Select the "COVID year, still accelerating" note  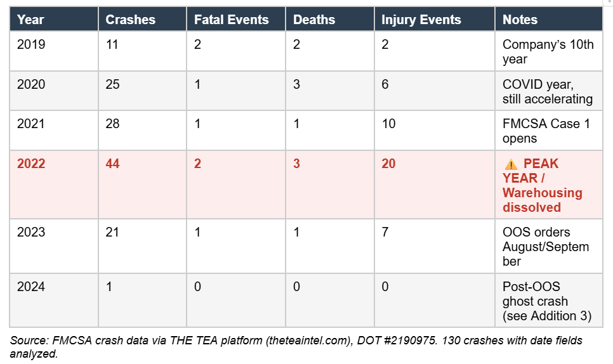pos(547,91)
